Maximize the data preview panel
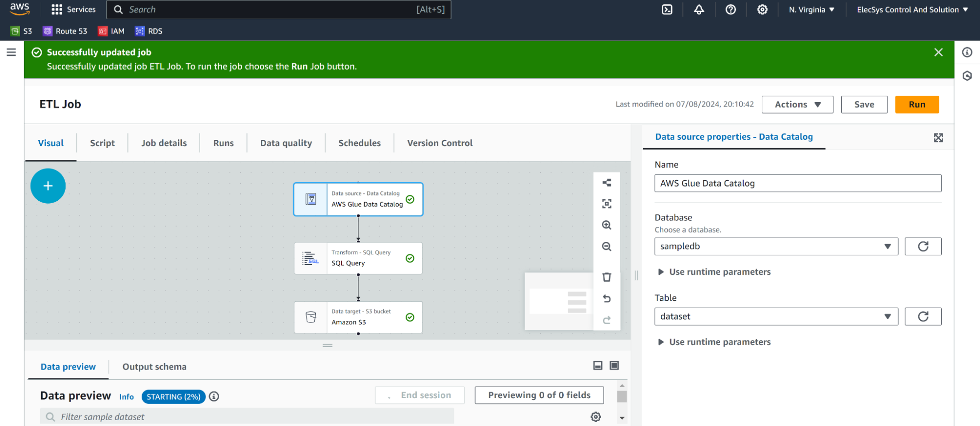Image resolution: width=980 pixels, height=426 pixels. 614,366
